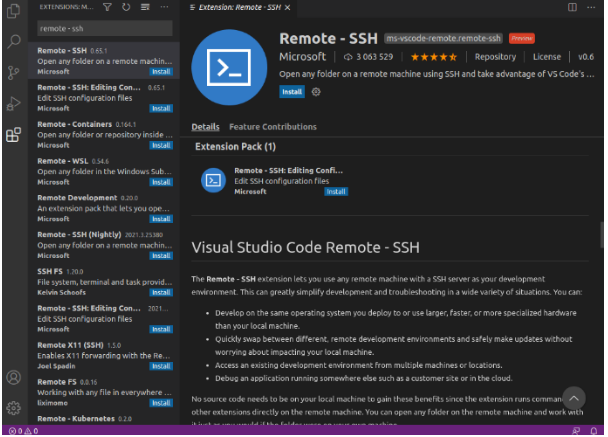Click the extensions search input field
Screen dimensions: 608x437
[x=105, y=28]
